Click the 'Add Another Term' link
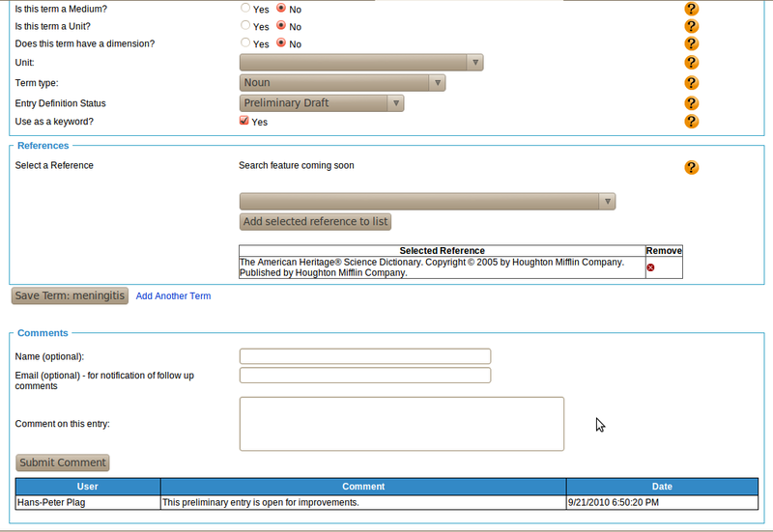The height and width of the screenshot is (532, 773). click(173, 296)
